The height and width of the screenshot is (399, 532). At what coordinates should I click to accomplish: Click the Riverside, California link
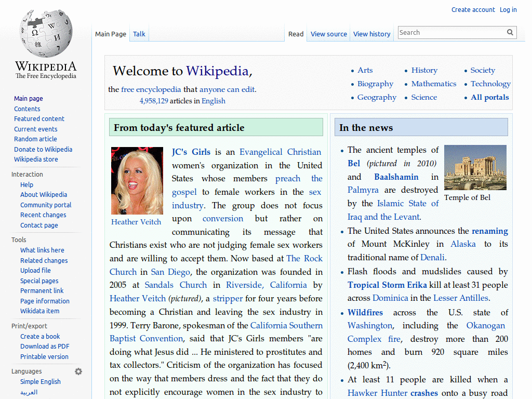pyautogui.click(x=267, y=285)
